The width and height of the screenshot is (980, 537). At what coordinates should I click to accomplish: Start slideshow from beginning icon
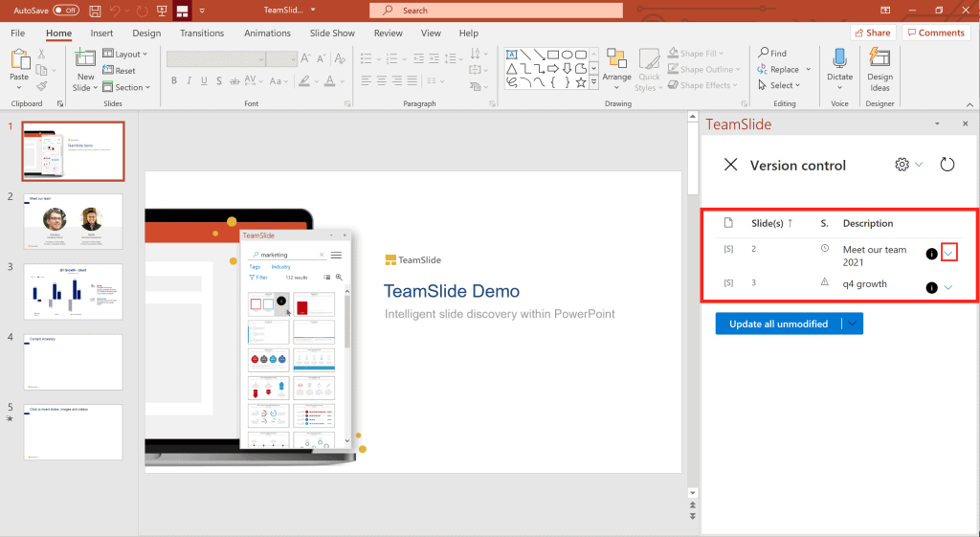162,11
